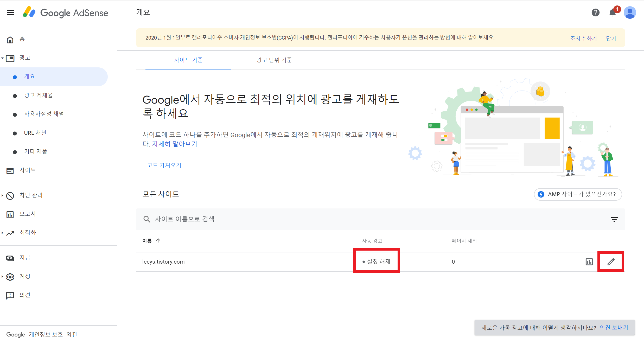The width and height of the screenshot is (644, 344).
Task: Click the pencil edit icon for leeys.tistory.com
Action: pyautogui.click(x=611, y=262)
